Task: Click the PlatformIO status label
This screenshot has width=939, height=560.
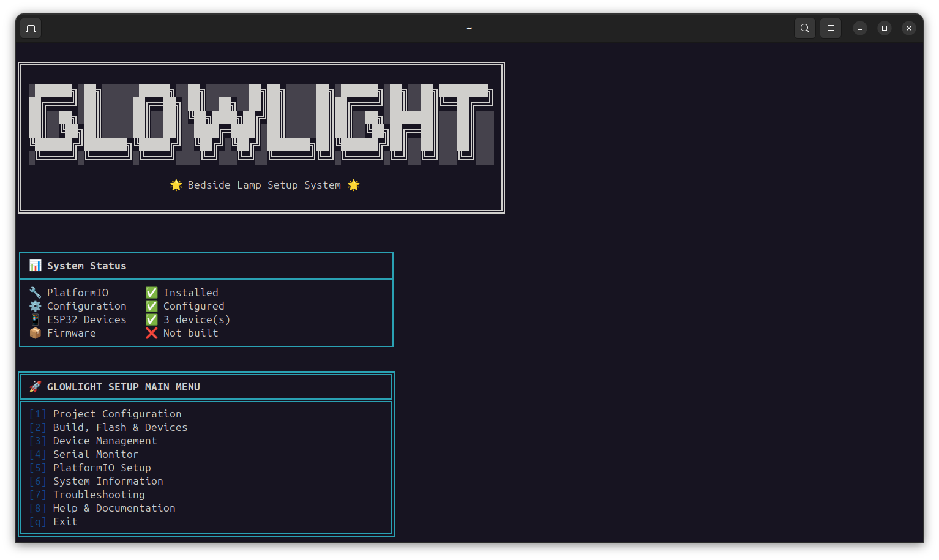Action: 78,293
